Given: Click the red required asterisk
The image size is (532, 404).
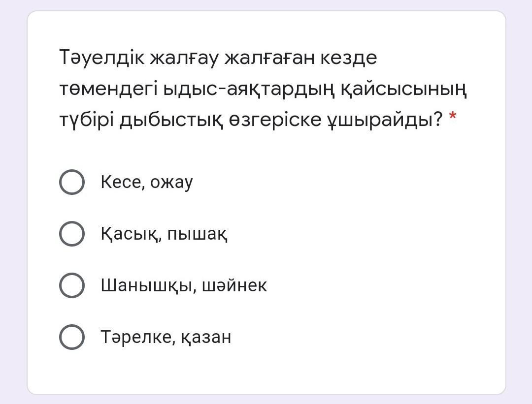Looking at the screenshot, I should [453, 118].
